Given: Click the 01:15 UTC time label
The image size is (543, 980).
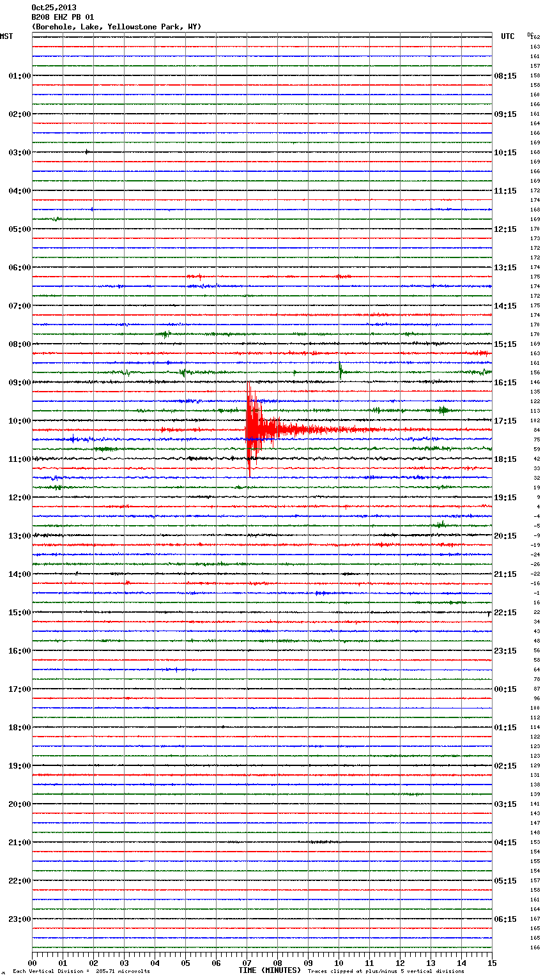Looking at the screenshot, I should point(505,728).
